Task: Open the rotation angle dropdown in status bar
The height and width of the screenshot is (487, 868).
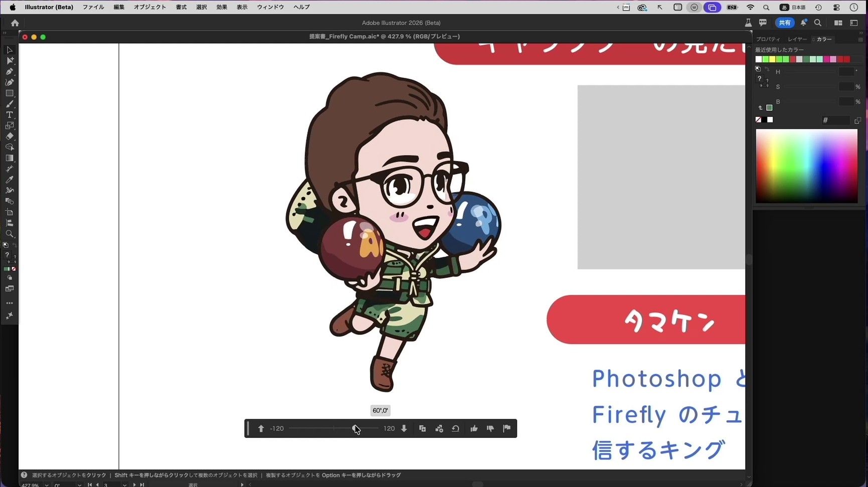Action: 79,485
